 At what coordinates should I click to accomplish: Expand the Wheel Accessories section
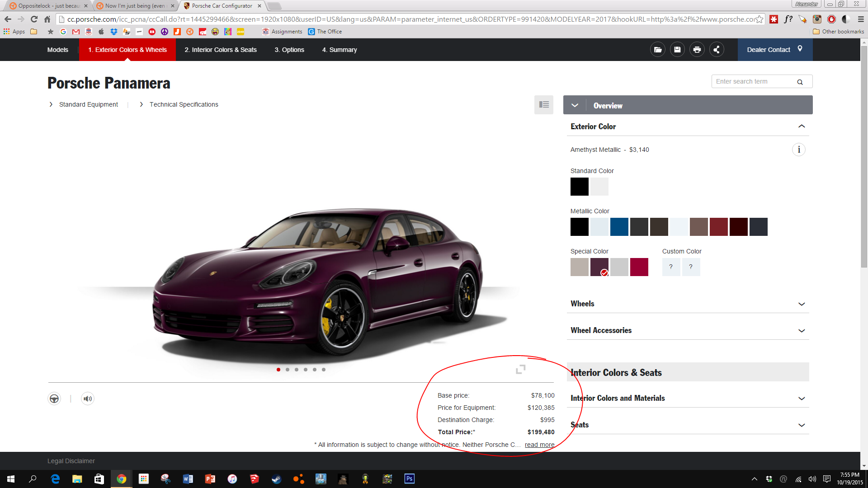(802, 330)
